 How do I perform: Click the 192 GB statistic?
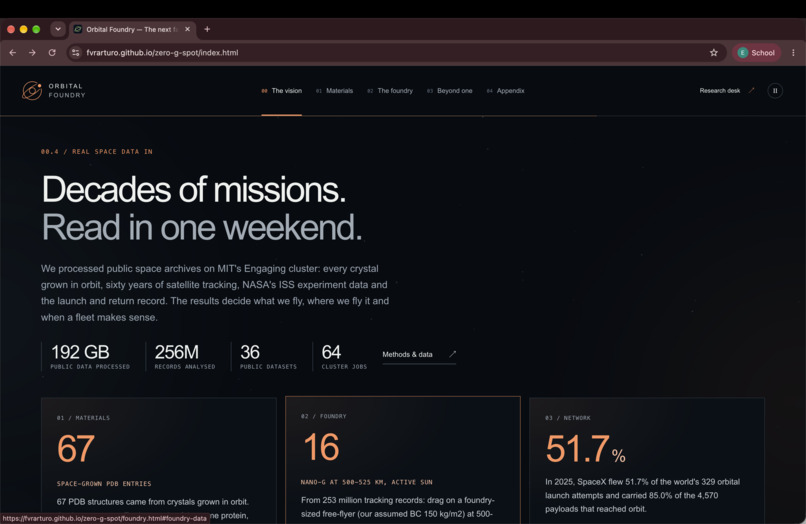[x=90, y=356]
